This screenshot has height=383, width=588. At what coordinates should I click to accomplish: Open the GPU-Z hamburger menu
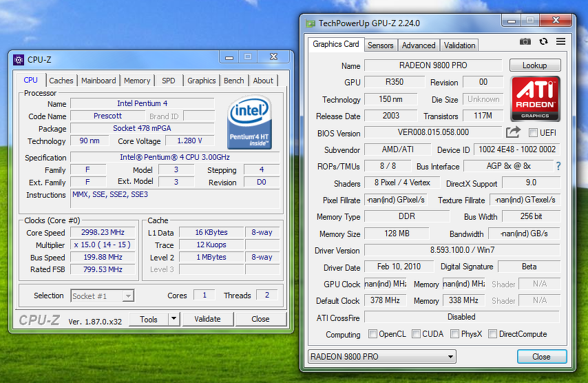(x=560, y=41)
